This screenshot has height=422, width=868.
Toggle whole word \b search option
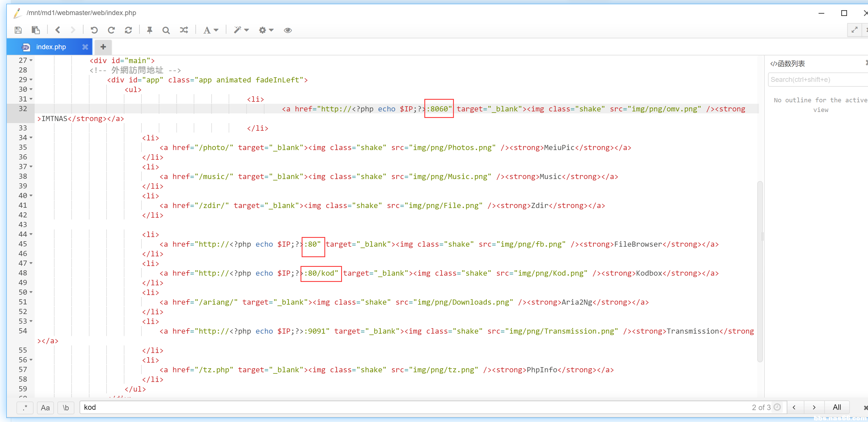[x=66, y=408]
